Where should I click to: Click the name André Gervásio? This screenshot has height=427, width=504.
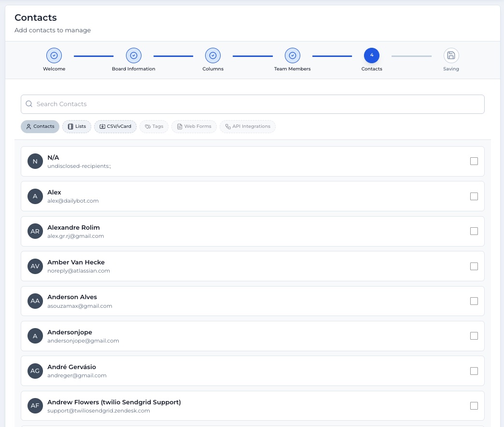coord(71,367)
